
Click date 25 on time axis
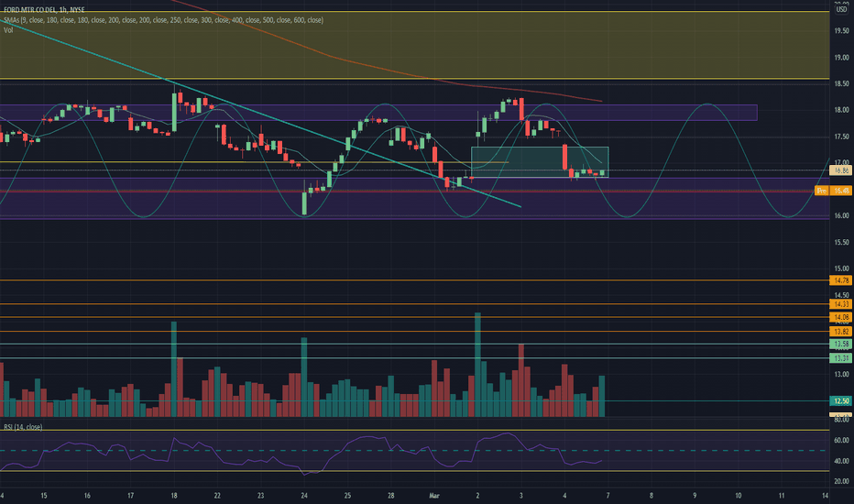pyautogui.click(x=347, y=496)
